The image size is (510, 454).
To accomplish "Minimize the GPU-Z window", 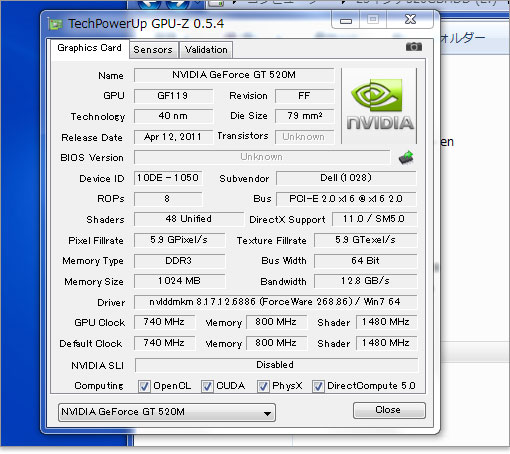I will point(346,20).
